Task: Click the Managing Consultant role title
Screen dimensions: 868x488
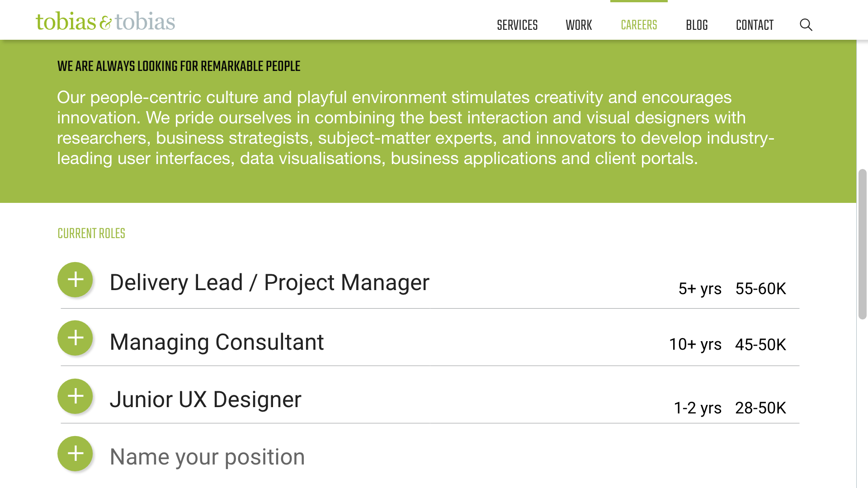Action: 217,342
